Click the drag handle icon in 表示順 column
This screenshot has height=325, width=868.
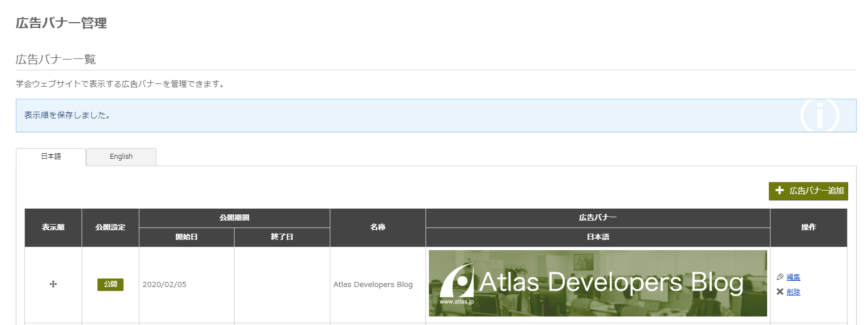[x=53, y=284]
